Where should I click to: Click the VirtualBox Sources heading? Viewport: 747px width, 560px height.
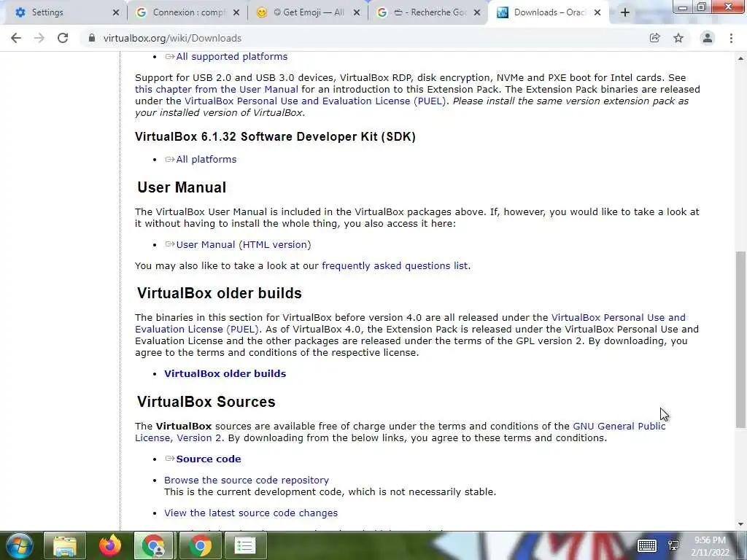tap(206, 402)
